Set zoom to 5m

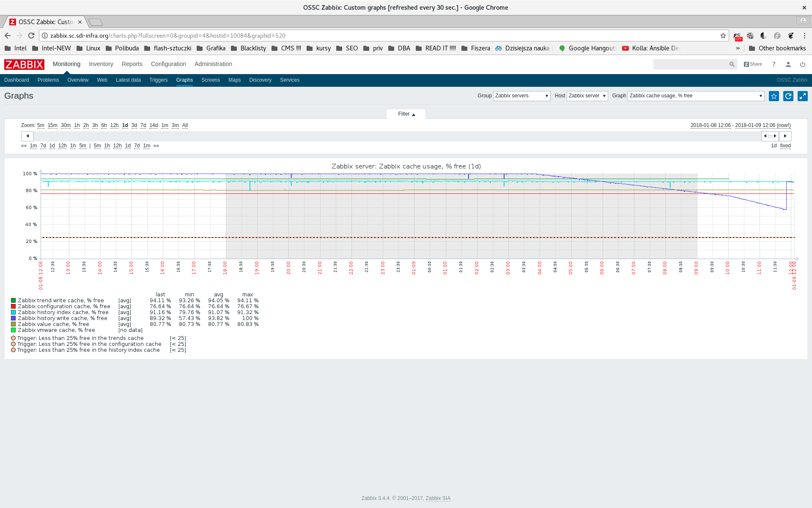(41, 125)
